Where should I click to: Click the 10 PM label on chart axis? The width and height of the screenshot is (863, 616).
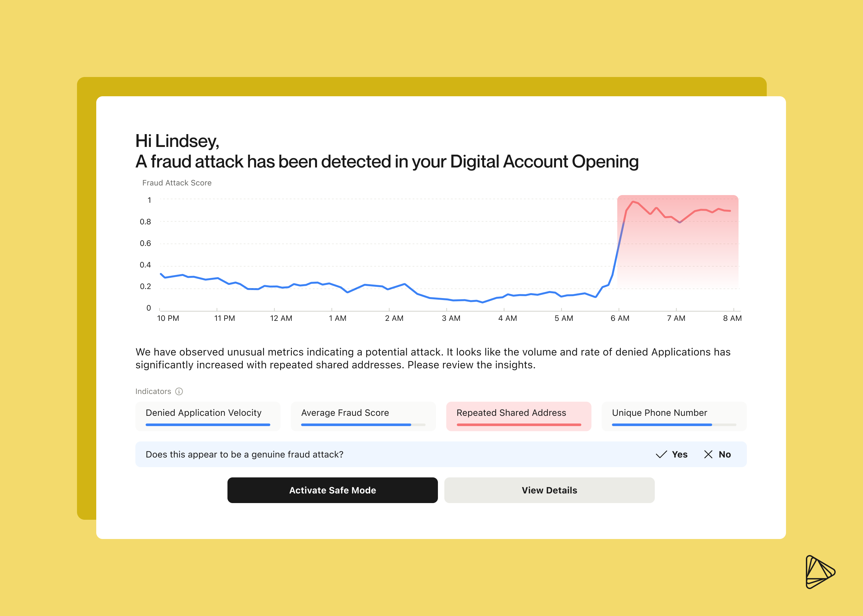click(x=168, y=318)
